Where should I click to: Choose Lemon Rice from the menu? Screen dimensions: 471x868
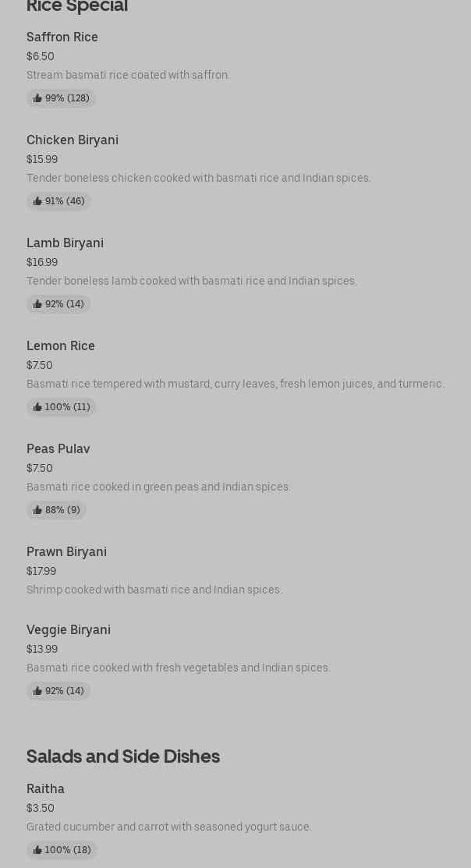click(x=61, y=346)
